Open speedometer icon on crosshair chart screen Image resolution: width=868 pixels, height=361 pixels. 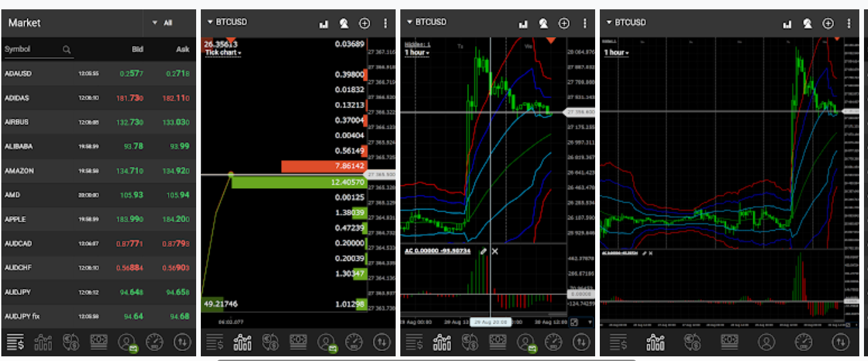(553, 343)
